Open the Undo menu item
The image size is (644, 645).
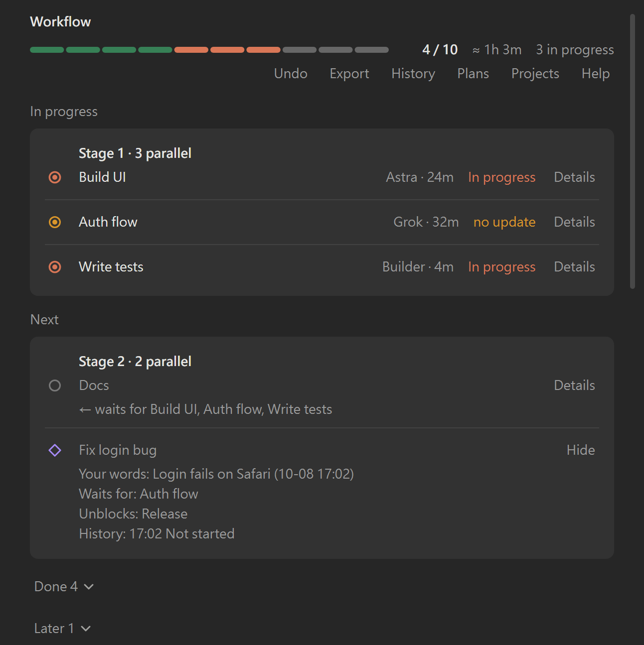[291, 74]
